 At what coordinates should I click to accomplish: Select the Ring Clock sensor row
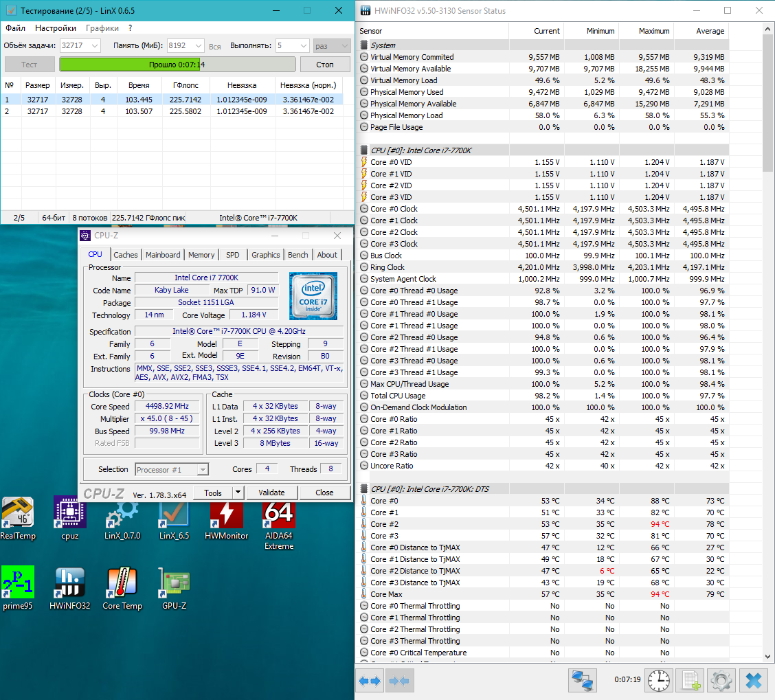click(543, 267)
